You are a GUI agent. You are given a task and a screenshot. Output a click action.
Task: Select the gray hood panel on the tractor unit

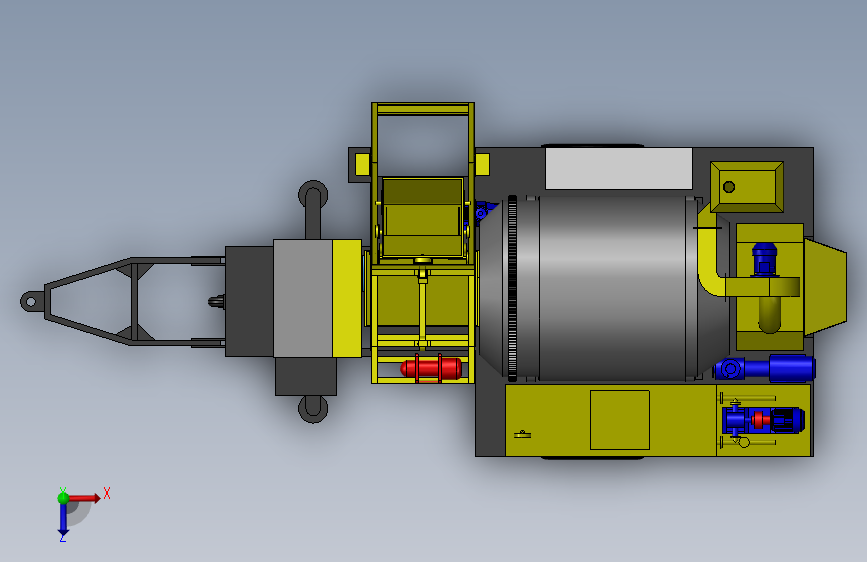pos(302,298)
